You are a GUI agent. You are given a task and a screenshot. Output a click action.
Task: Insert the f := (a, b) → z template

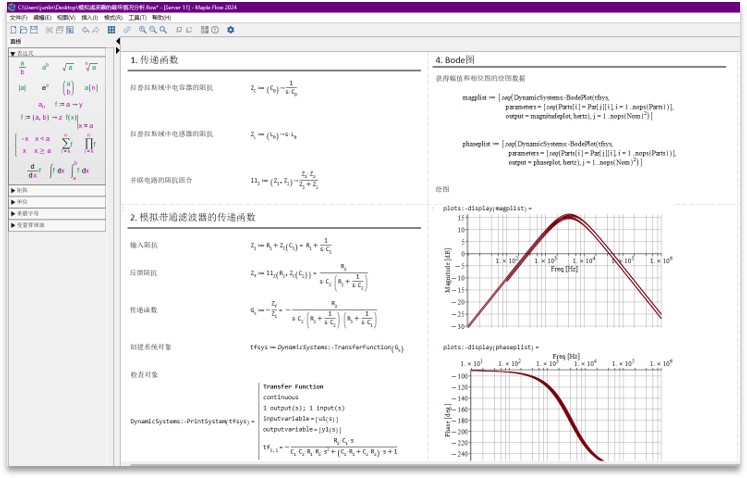point(41,117)
